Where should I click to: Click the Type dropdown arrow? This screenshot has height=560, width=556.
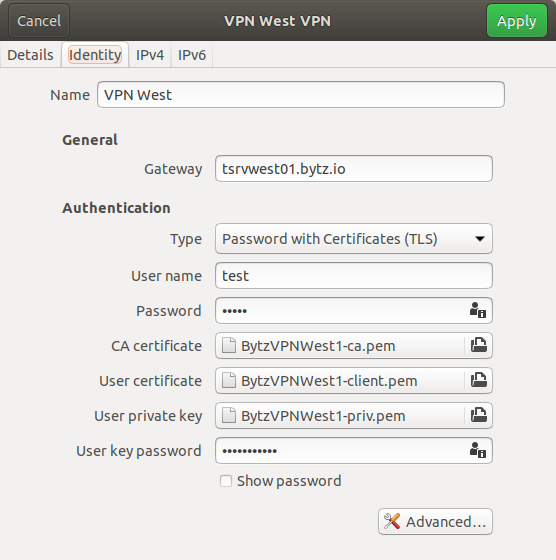coord(480,239)
